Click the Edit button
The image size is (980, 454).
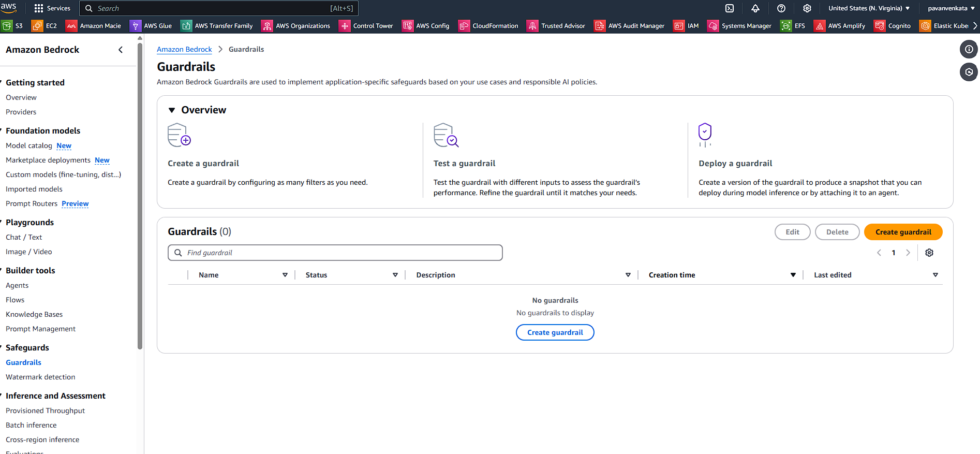click(x=792, y=232)
